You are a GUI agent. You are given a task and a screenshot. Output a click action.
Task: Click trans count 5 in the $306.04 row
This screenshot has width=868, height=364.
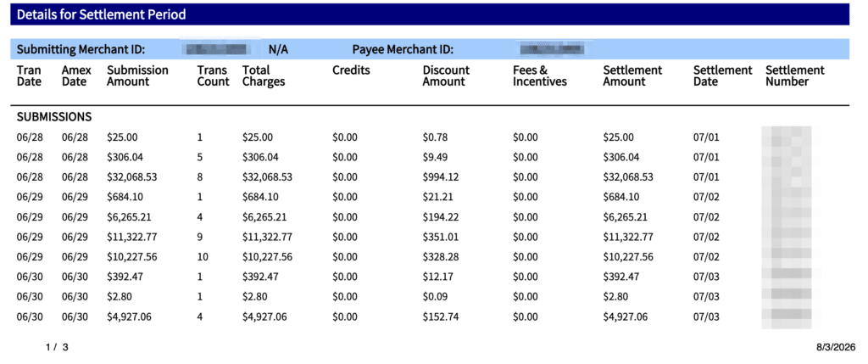tap(200, 157)
